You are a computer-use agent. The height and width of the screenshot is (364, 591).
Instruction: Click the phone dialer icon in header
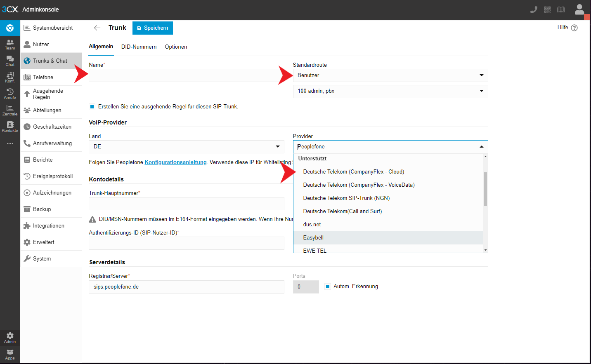(x=534, y=9)
